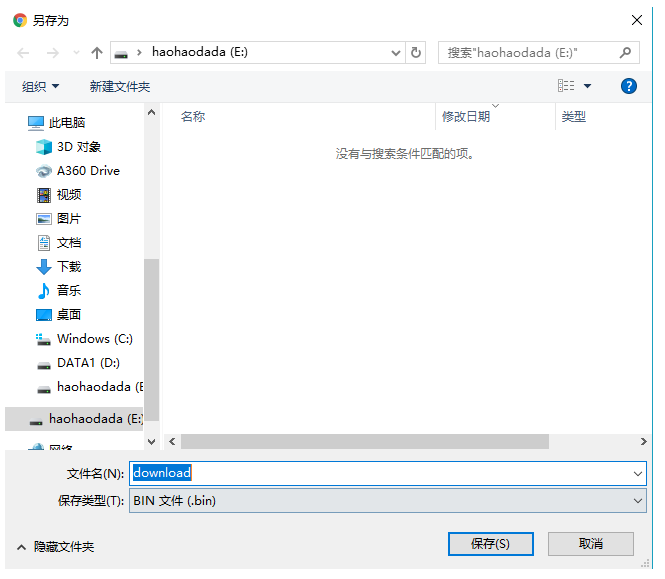The width and height of the screenshot is (665, 579).
Task: Click the Windows (C:) drive icon
Action: click(43, 339)
